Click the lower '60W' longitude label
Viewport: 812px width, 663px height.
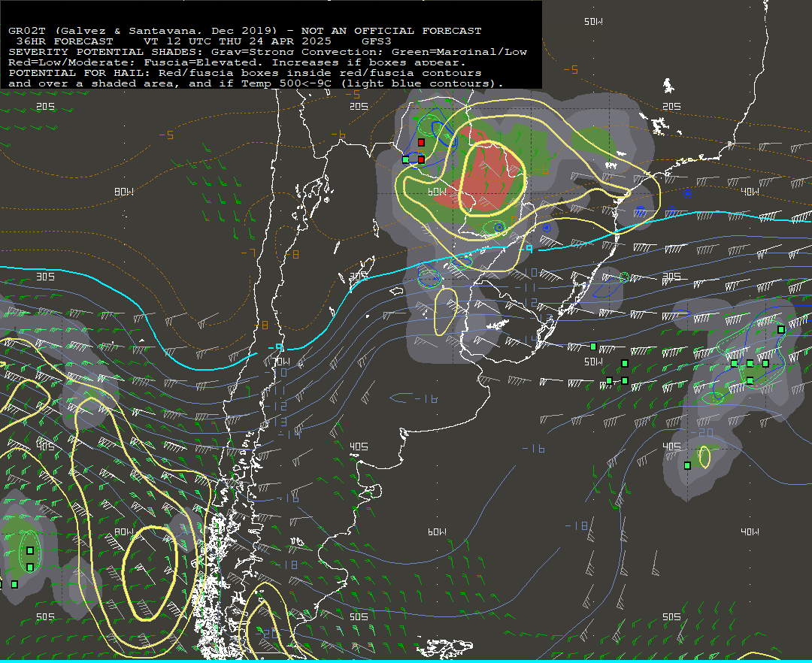point(437,531)
